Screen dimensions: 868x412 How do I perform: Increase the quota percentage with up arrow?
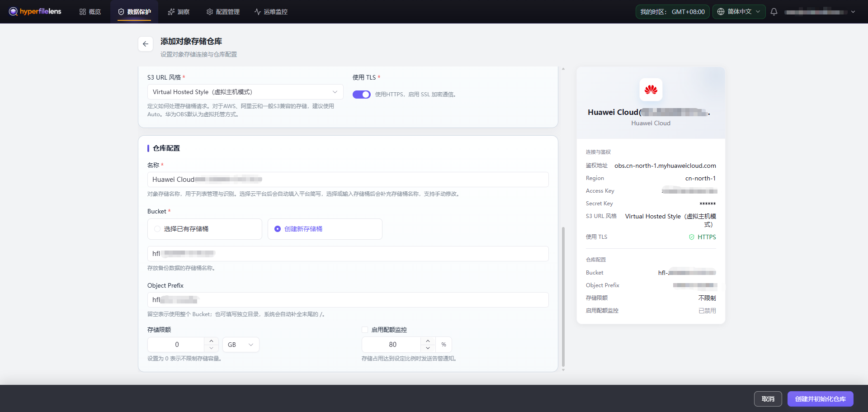tap(428, 341)
